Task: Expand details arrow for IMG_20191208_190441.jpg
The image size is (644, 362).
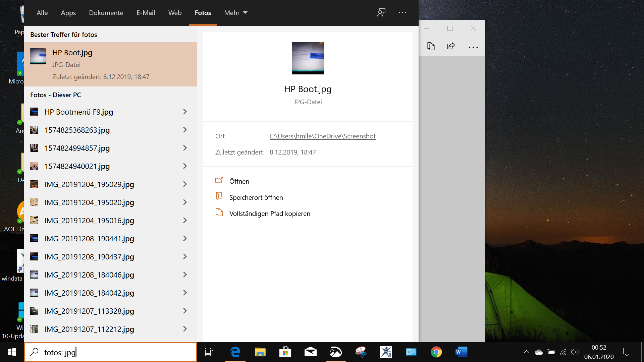Action: tap(185, 239)
